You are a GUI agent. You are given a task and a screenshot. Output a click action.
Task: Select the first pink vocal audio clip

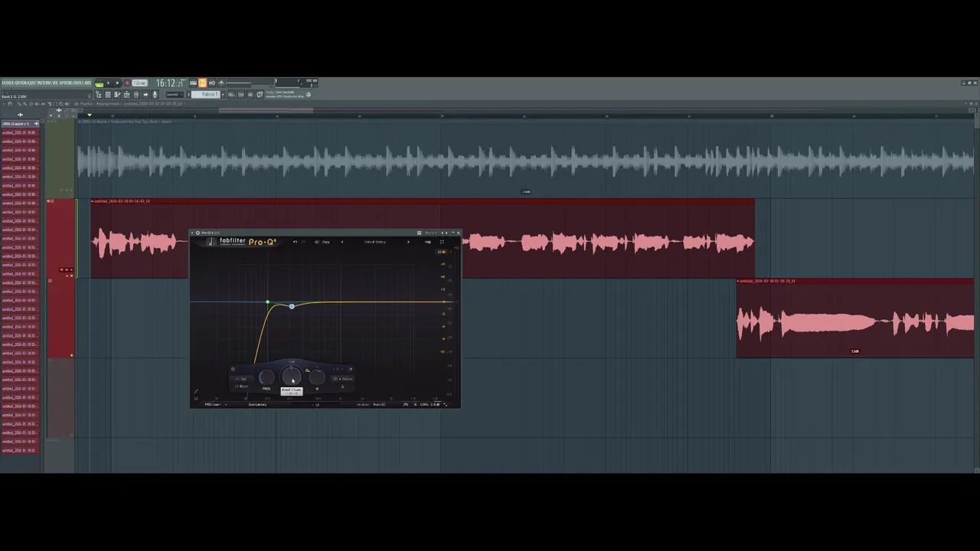click(423, 239)
